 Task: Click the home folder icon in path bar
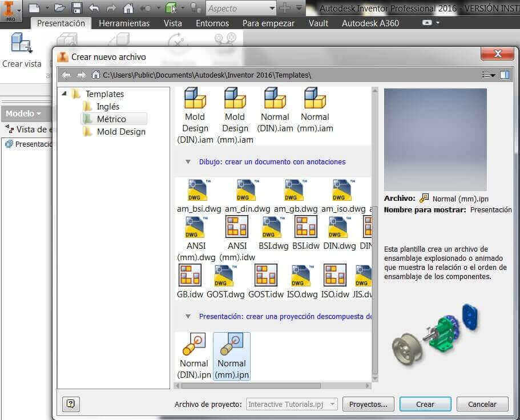click(95, 75)
